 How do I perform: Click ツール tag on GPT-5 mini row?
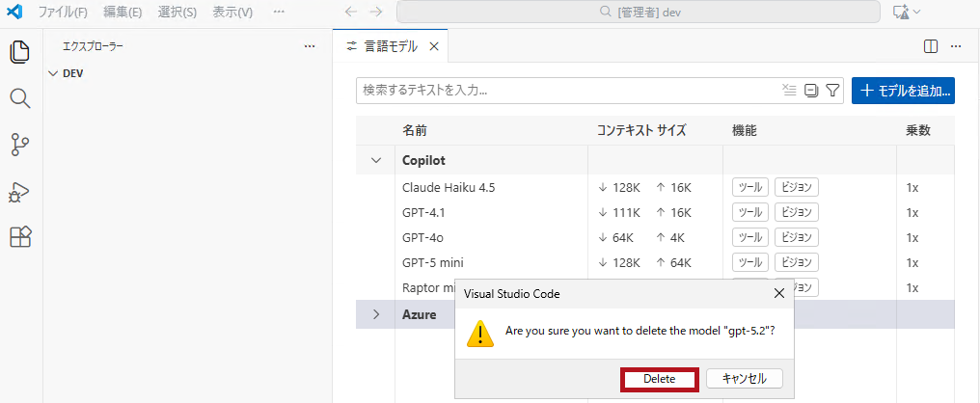point(750,262)
